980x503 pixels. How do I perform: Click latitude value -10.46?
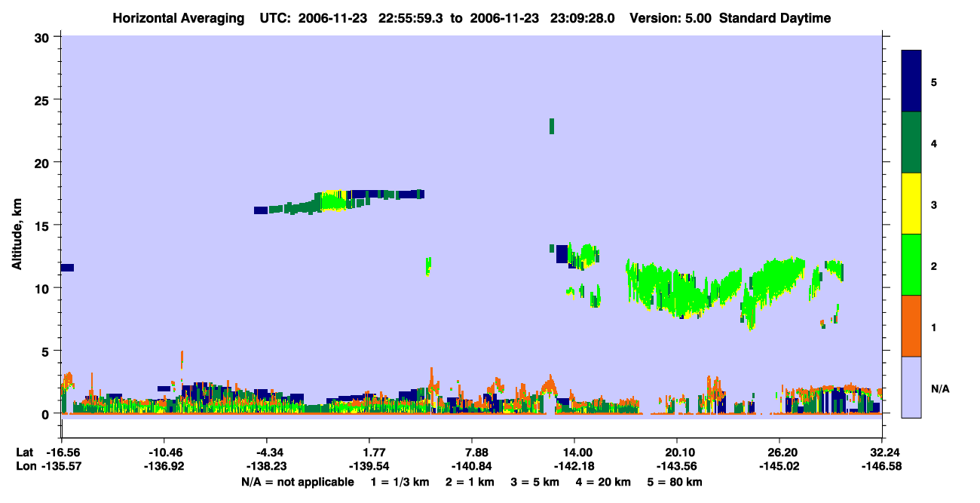(164, 452)
